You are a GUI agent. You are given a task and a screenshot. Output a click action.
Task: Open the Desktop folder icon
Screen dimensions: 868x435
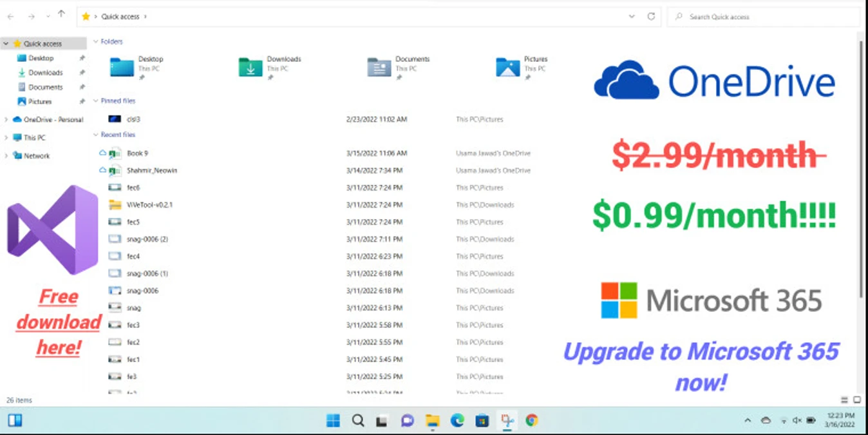[122, 67]
